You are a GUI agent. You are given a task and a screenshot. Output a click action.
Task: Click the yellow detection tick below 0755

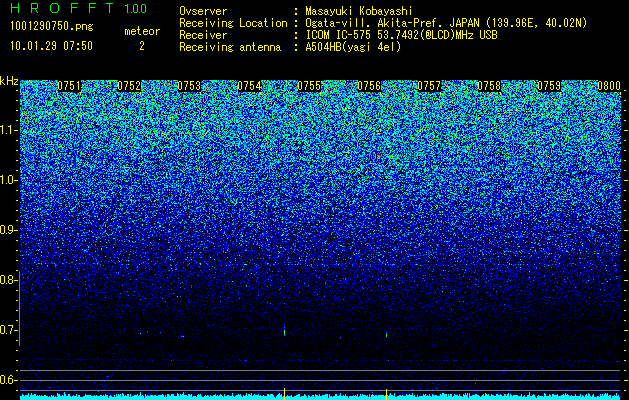point(284,394)
